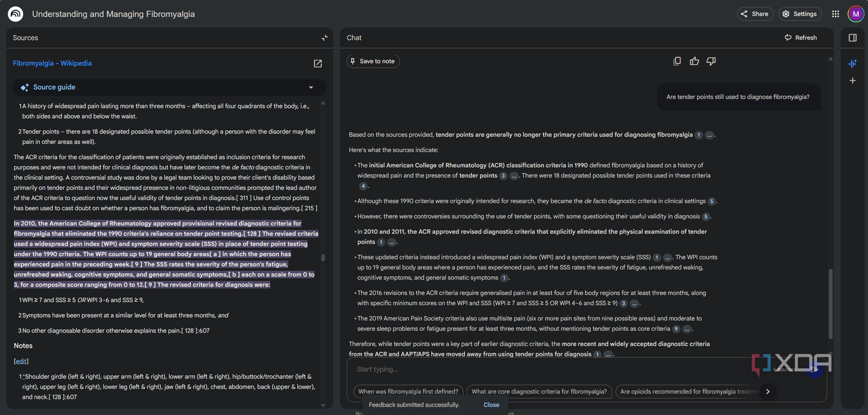Click the Source guide sparkle icon
868x415 pixels.
click(x=24, y=87)
